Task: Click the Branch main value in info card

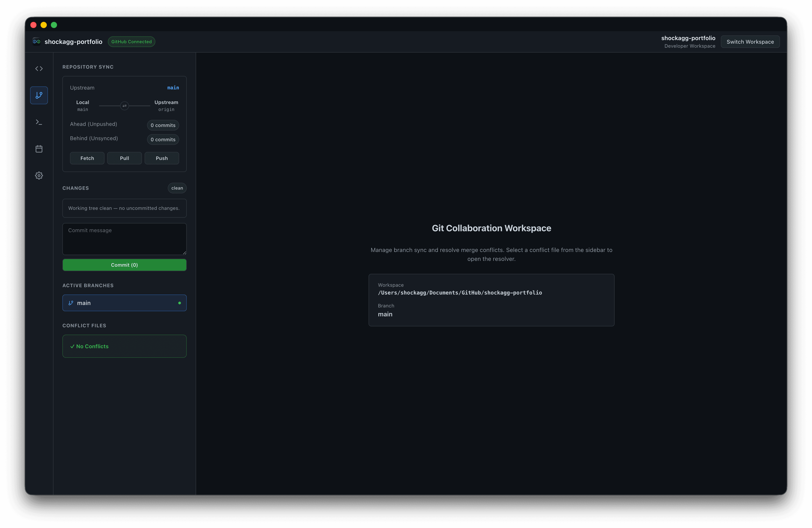Action: click(385, 314)
